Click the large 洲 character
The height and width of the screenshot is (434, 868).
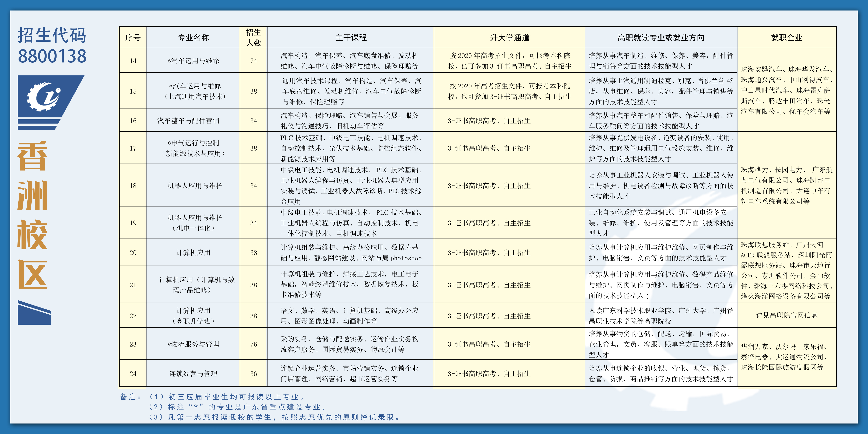pyautogui.click(x=32, y=195)
